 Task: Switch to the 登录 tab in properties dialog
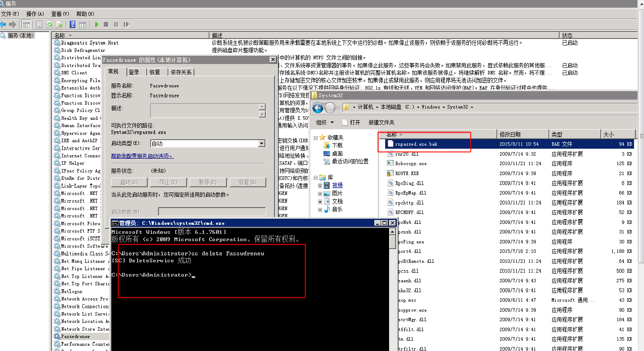coord(134,72)
